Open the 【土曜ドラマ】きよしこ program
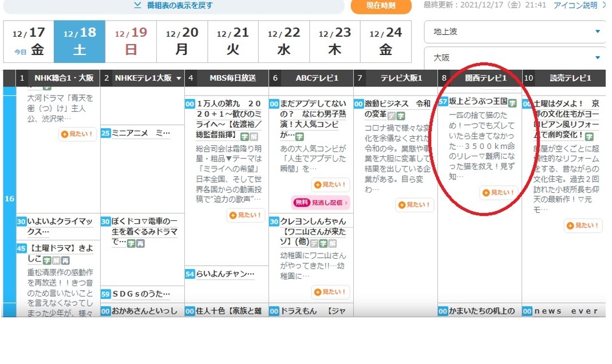Viewport: 612px width, 364px height. pos(60,253)
